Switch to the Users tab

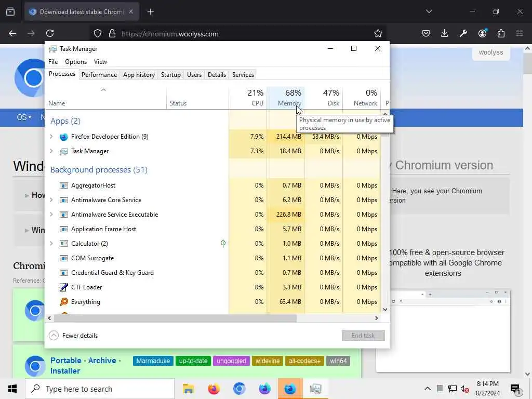point(194,75)
